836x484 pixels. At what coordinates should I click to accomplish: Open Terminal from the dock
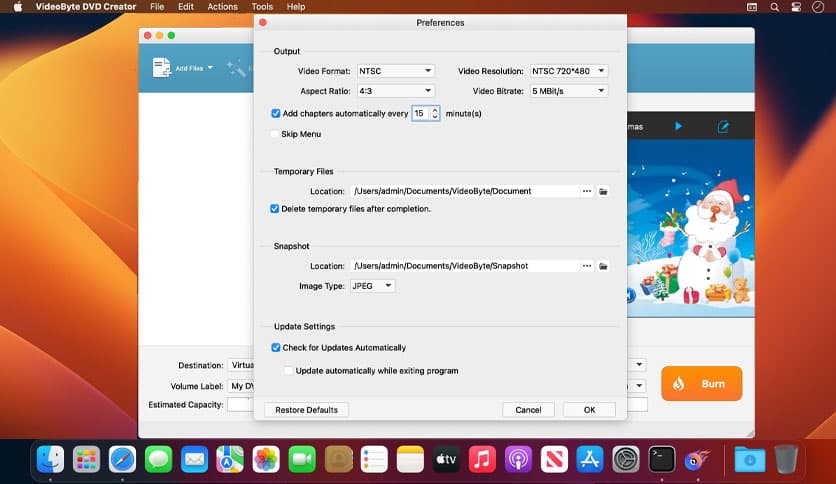click(x=662, y=459)
